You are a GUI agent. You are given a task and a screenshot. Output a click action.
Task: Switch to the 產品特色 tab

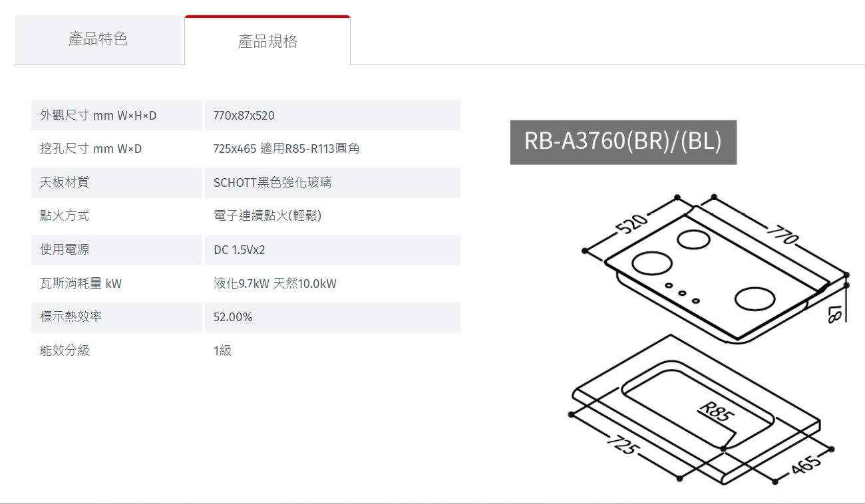click(98, 39)
